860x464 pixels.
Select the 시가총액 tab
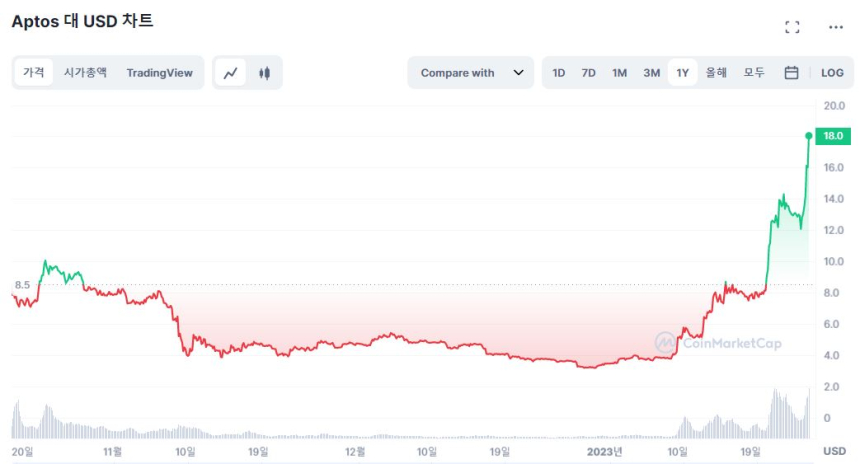tap(85, 73)
